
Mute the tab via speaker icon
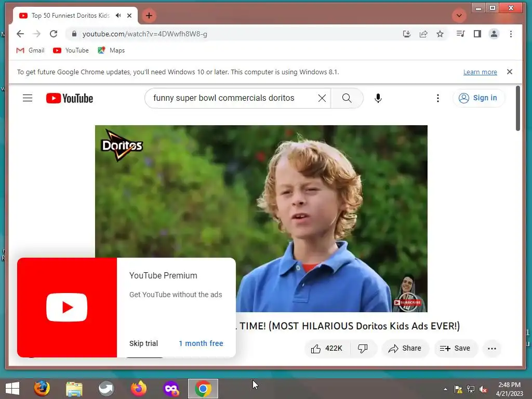pyautogui.click(x=118, y=16)
